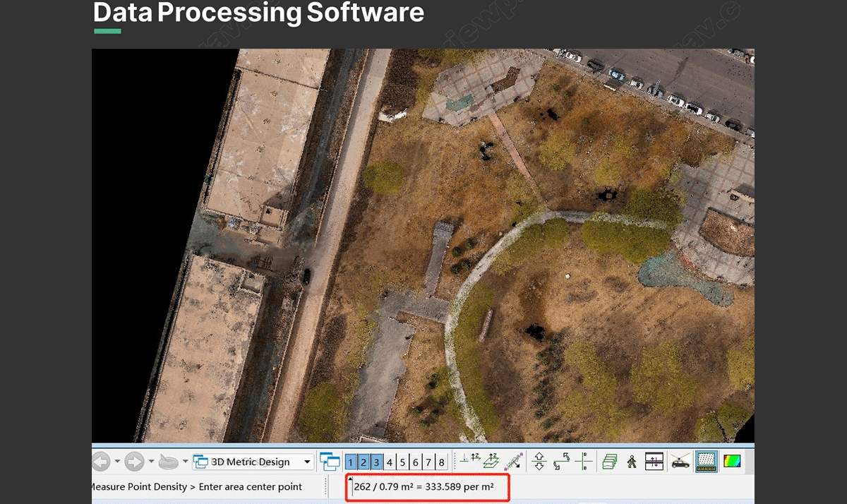Image resolution: width=847 pixels, height=504 pixels.
Task: Select the point density grid display icon
Action: click(706, 462)
